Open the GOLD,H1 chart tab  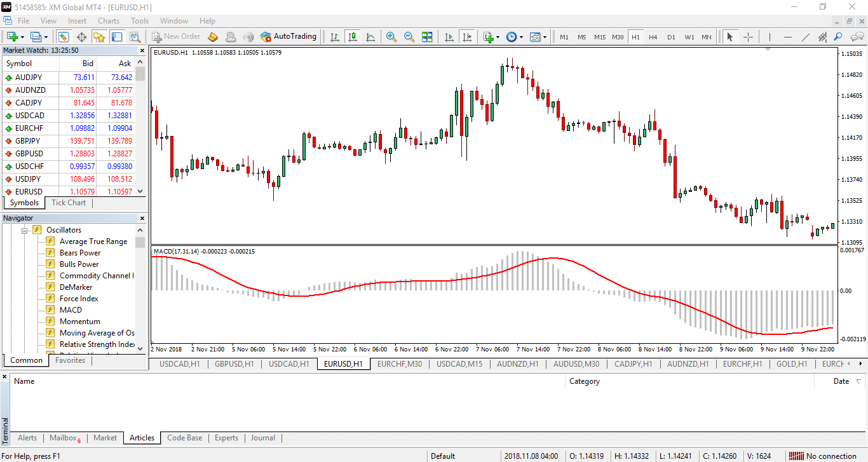(792, 364)
